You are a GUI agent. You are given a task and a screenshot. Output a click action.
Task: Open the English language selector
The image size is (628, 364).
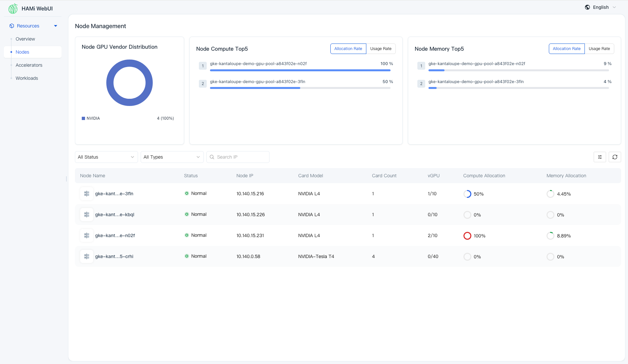(x=601, y=7)
